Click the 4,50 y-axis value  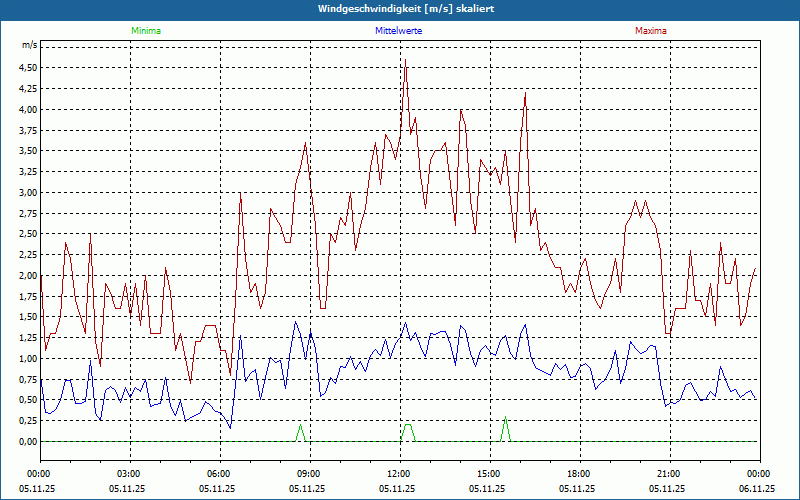28,68
